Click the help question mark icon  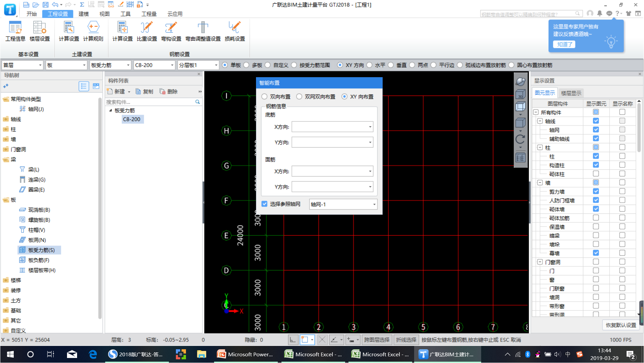click(x=617, y=13)
